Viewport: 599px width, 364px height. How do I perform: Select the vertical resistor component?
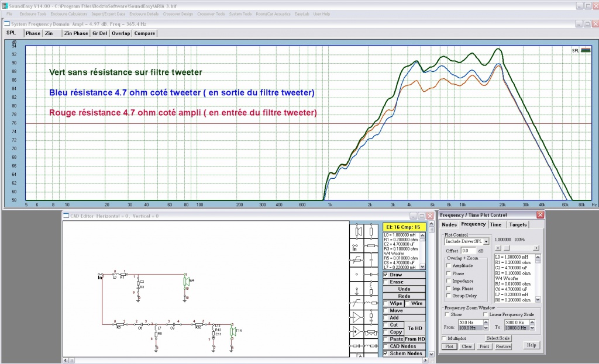click(371, 231)
